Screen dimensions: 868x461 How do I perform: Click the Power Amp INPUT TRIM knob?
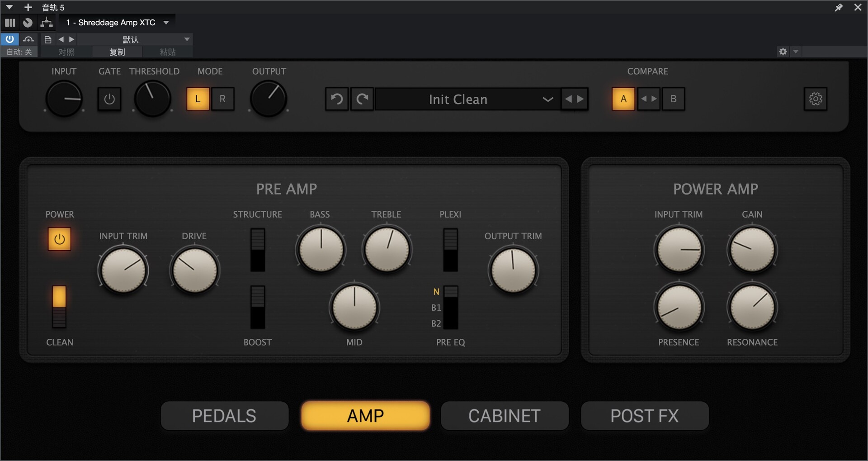coord(679,249)
